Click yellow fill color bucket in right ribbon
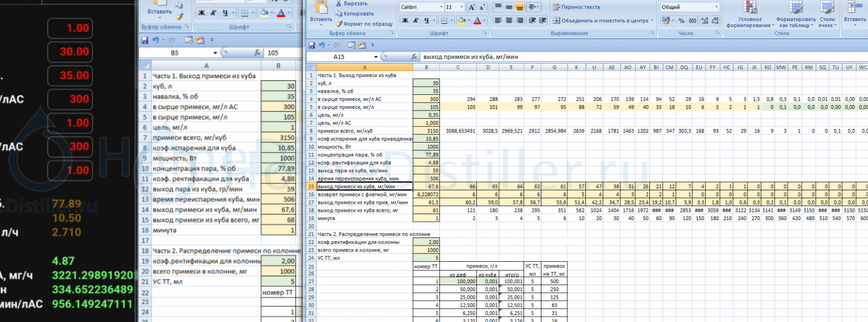Screen dimensions: 868x322 (461, 21)
